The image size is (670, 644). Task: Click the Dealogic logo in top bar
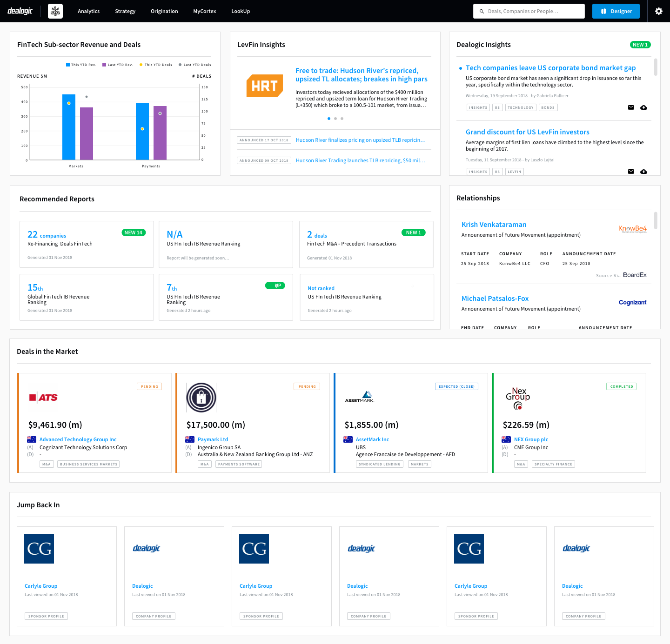(x=20, y=11)
